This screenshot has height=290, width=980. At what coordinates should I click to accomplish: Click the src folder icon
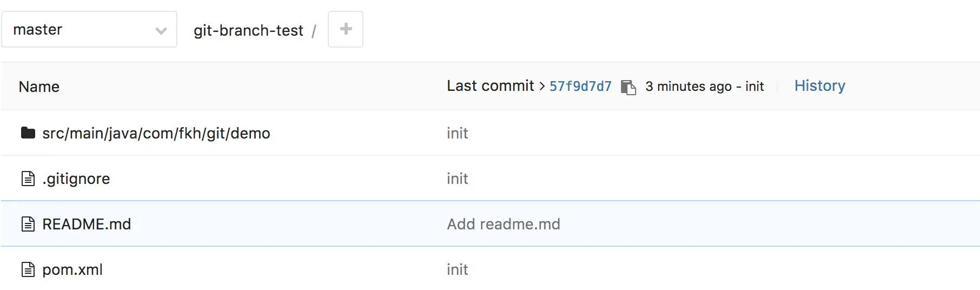[28, 133]
